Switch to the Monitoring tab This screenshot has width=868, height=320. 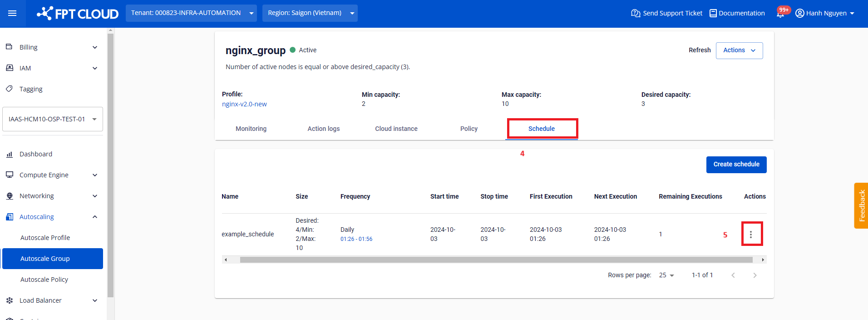click(x=251, y=129)
